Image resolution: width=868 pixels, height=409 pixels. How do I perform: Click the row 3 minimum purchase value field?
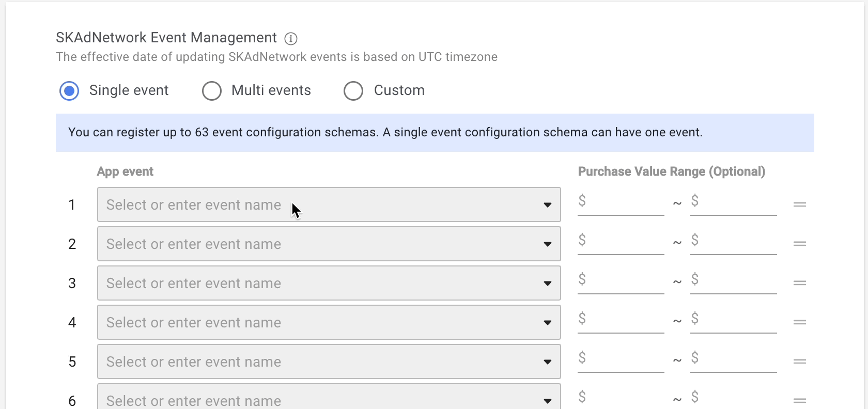click(621, 281)
